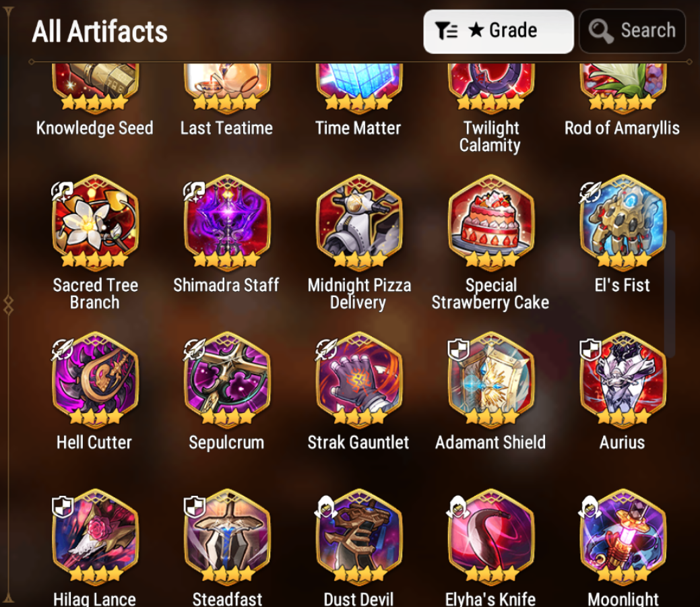Open the Midnight Pizza Delivery artifact
The width and height of the screenshot is (700, 607).
(x=359, y=223)
